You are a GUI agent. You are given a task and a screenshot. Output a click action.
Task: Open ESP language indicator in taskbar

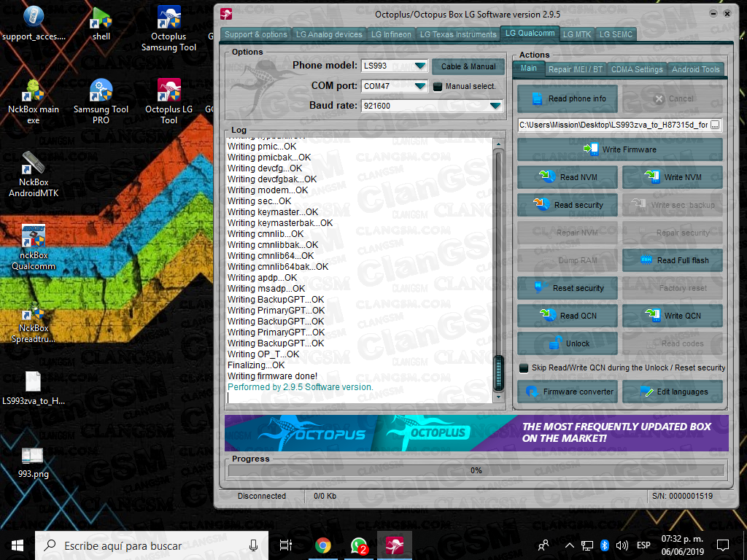(643, 545)
